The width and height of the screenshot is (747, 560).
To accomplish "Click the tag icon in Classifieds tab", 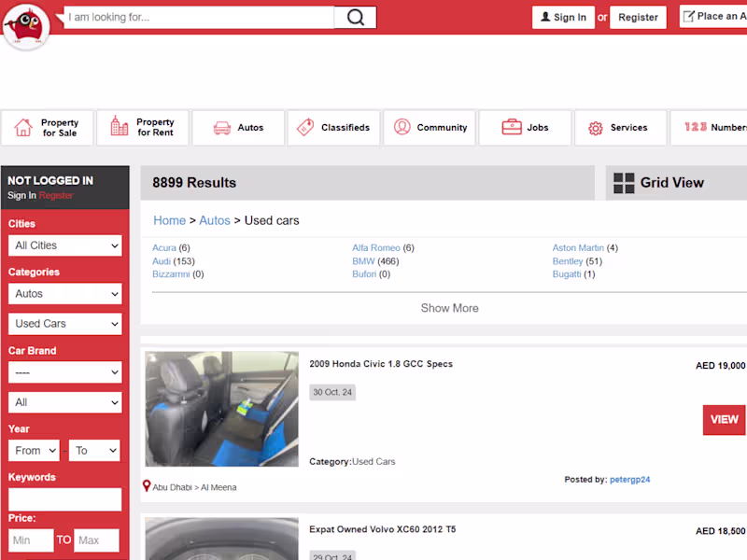I will (305, 127).
